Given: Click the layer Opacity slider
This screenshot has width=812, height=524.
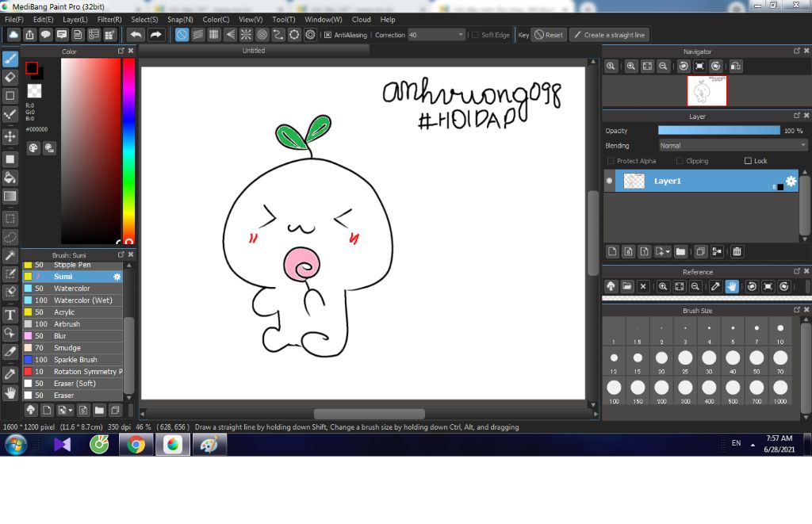Looking at the screenshot, I should [718, 131].
